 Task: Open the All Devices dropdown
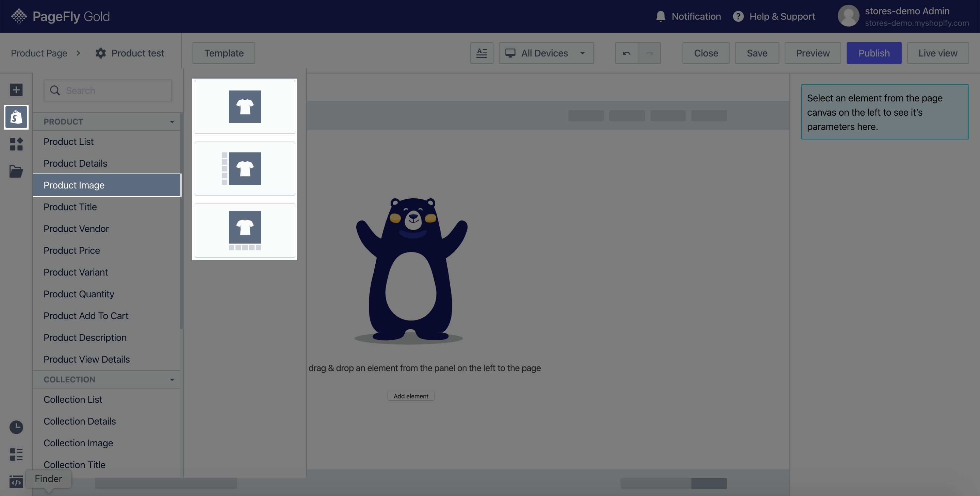tap(546, 53)
